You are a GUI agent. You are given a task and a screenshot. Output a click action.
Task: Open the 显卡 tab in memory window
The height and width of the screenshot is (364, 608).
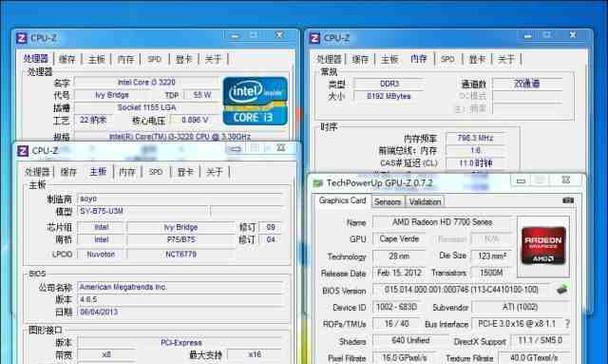[x=477, y=59]
